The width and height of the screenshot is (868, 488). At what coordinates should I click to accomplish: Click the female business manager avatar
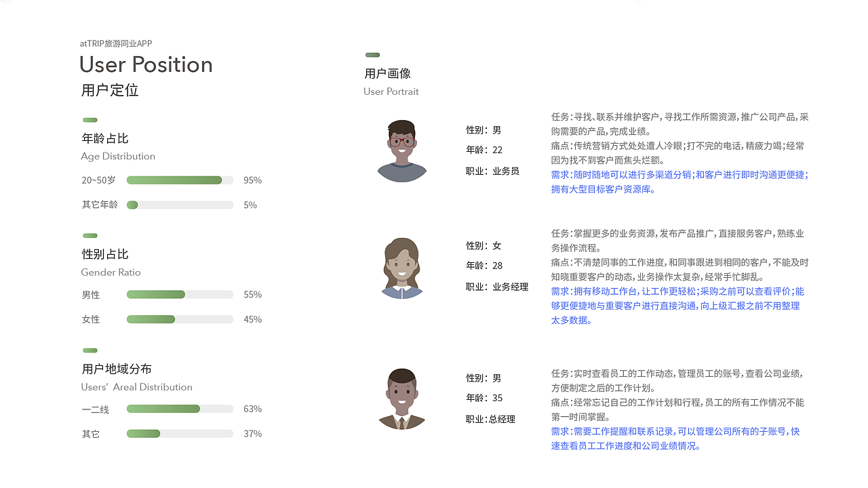coord(402,268)
